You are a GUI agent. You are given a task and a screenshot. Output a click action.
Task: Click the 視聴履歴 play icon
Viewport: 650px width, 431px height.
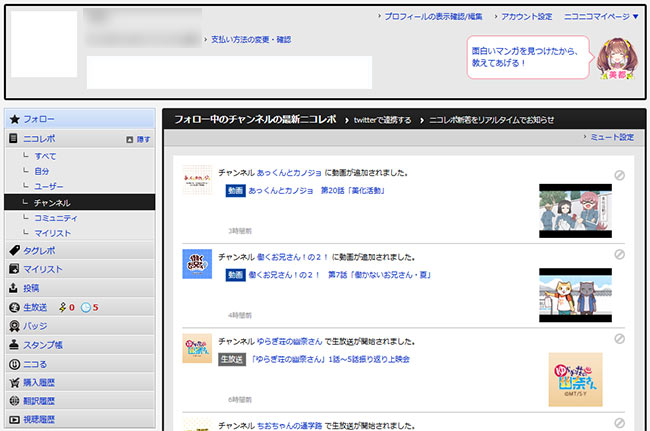(14, 419)
